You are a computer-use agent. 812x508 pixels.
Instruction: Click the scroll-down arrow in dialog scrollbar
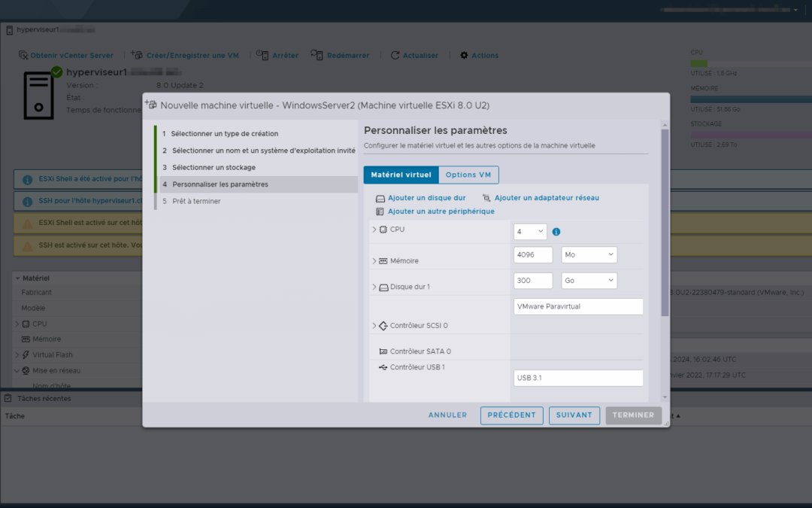(x=665, y=397)
